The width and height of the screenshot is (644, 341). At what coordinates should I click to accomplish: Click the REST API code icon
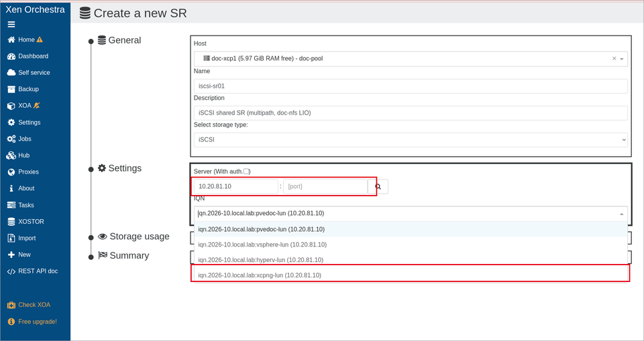(11, 271)
